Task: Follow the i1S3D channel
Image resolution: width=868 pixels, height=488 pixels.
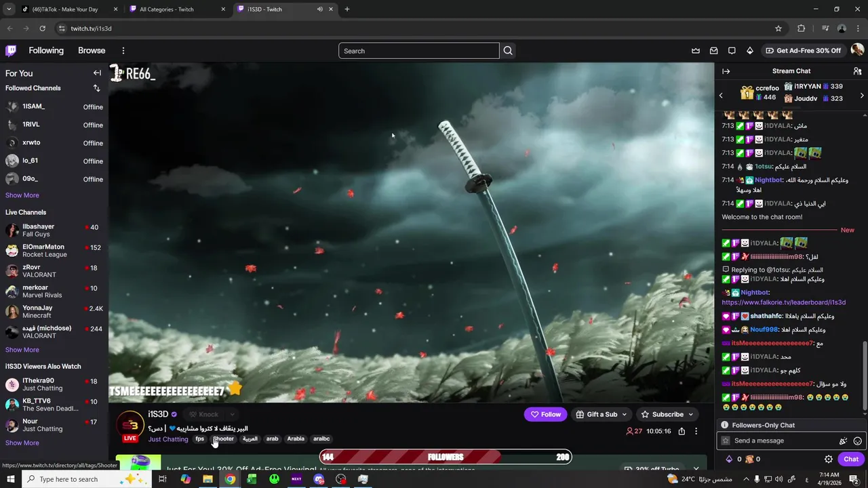Action: (x=545, y=414)
